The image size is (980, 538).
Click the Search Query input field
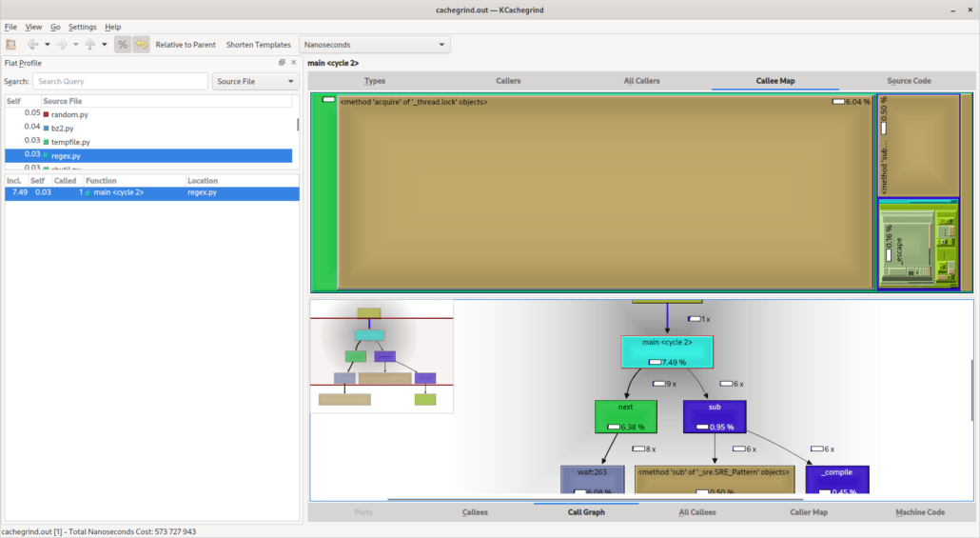(x=120, y=82)
